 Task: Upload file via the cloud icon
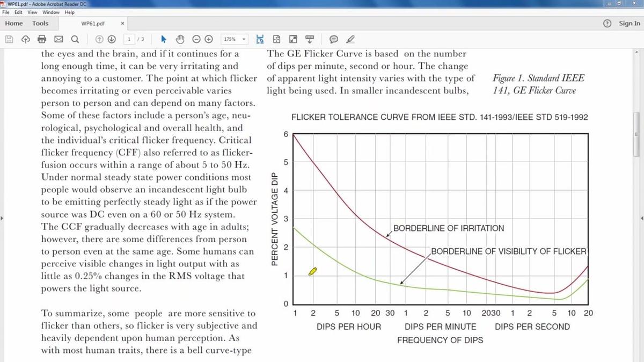25,39
